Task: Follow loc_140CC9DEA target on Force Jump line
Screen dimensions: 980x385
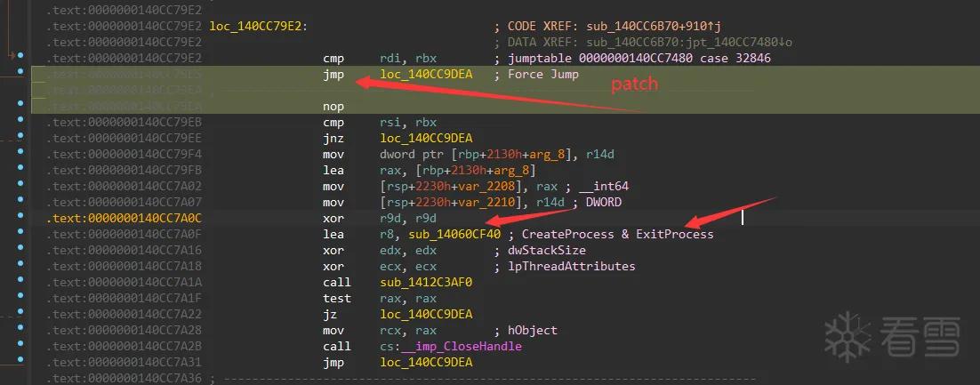Action: (x=426, y=75)
